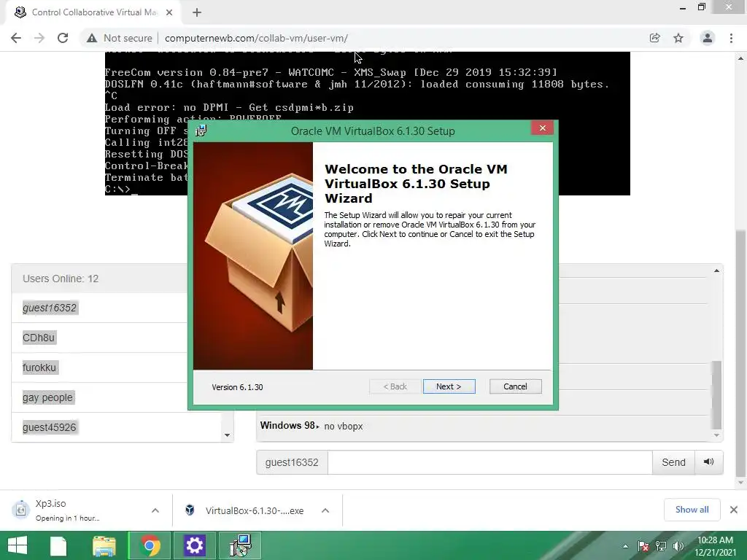The height and width of the screenshot is (560, 747).
Task: Click the page scrollbar thumb
Action: tap(740, 352)
